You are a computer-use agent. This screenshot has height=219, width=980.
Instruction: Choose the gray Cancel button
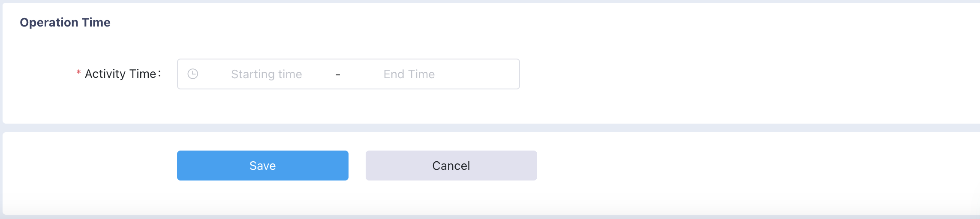point(451,166)
